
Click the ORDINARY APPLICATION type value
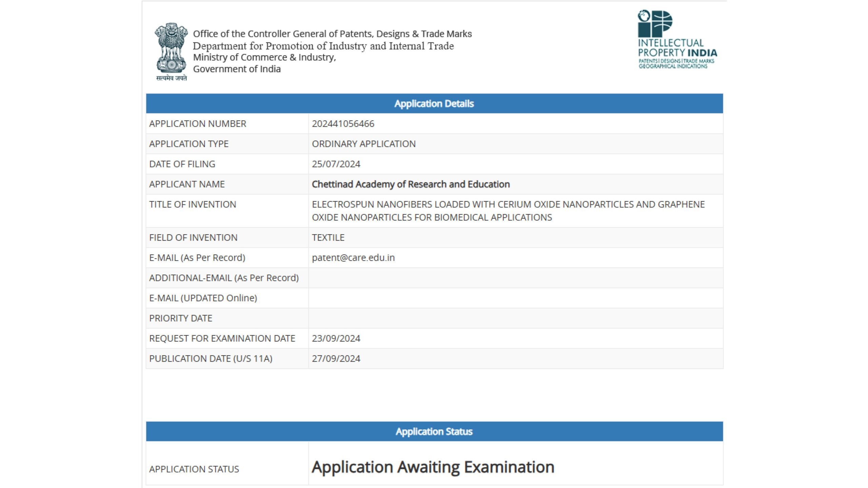click(x=363, y=144)
